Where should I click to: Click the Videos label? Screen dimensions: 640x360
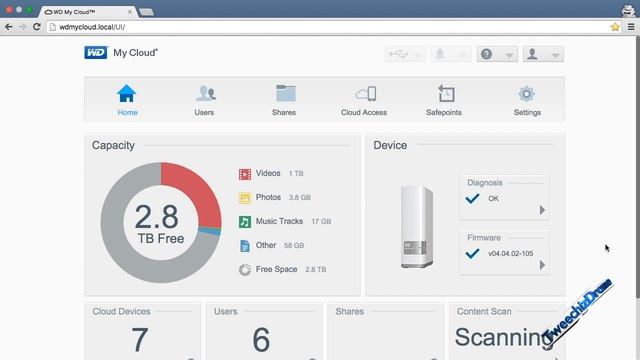(268, 173)
